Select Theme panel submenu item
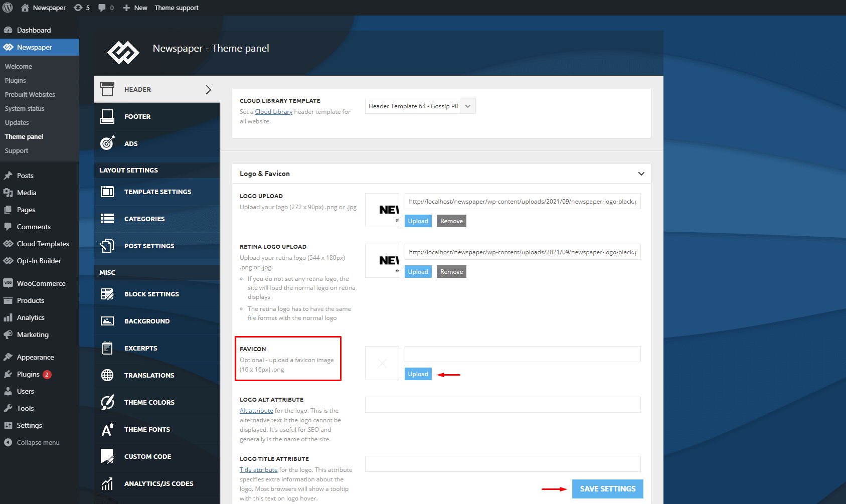Image resolution: width=846 pixels, height=504 pixels. click(x=24, y=136)
